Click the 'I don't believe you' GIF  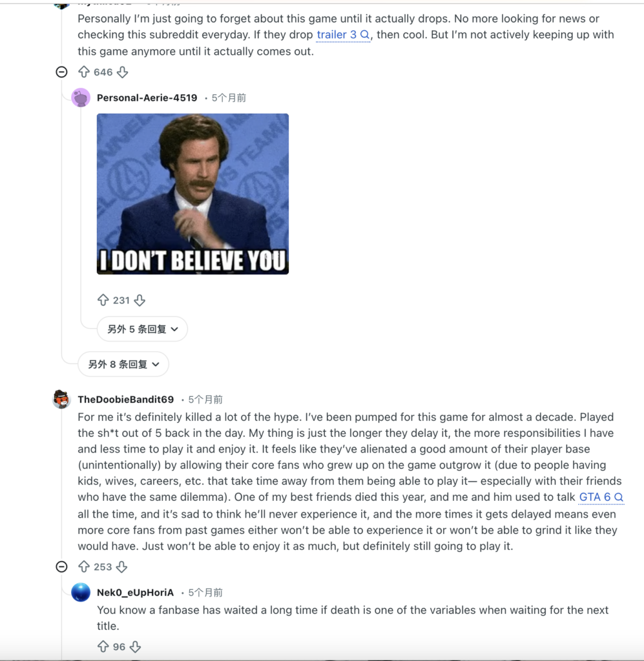(192, 194)
